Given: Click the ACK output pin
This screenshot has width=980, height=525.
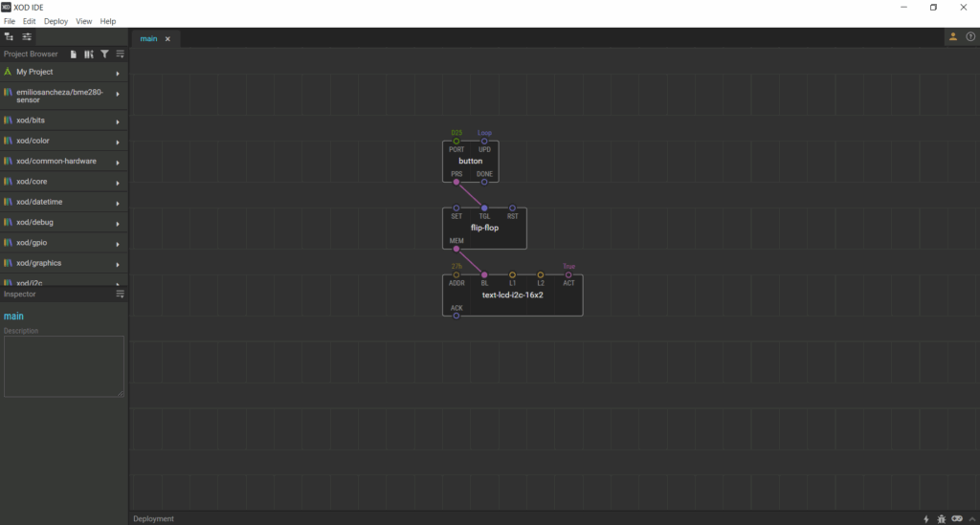Looking at the screenshot, I should click(457, 316).
